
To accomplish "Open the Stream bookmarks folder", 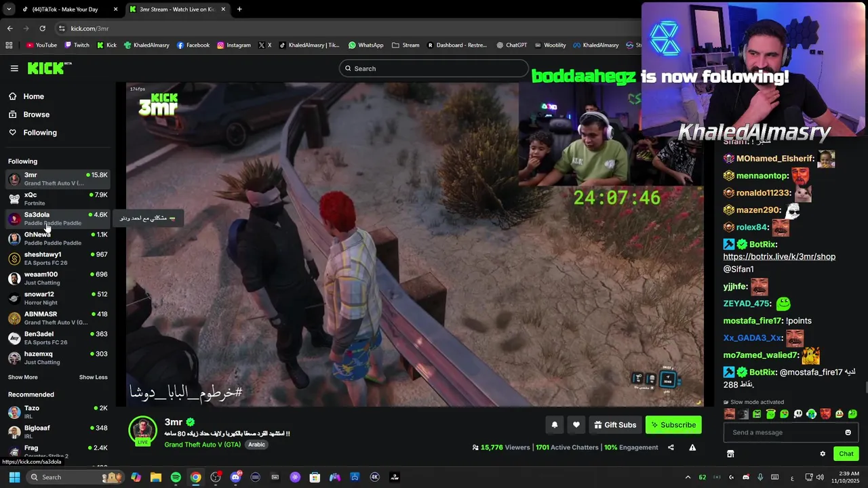I will [406, 45].
